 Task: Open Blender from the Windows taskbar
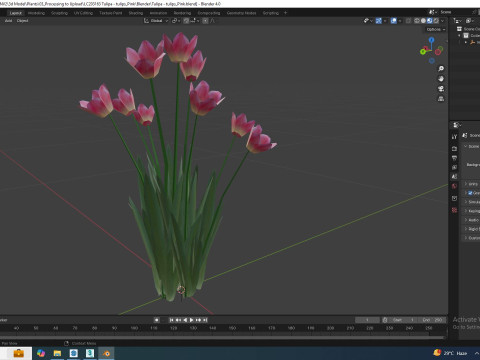[x=106, y=353]
